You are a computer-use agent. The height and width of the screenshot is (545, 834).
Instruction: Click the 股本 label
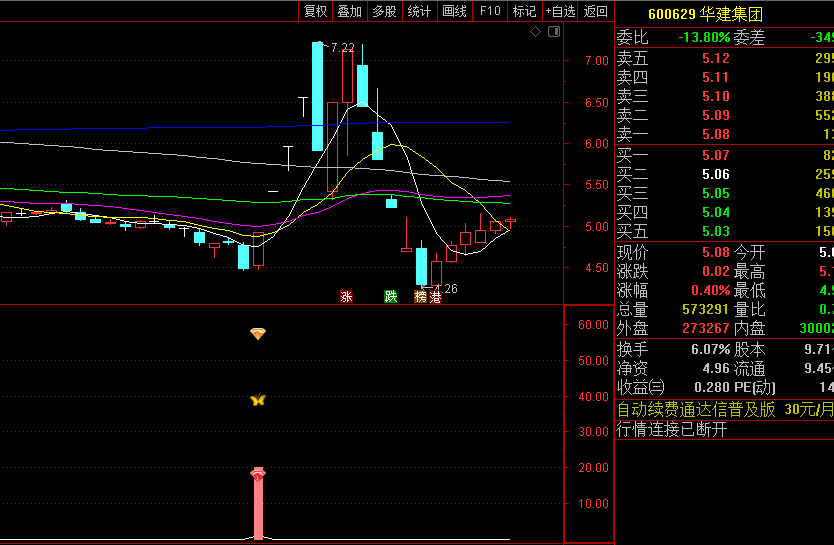coord(749,349)
